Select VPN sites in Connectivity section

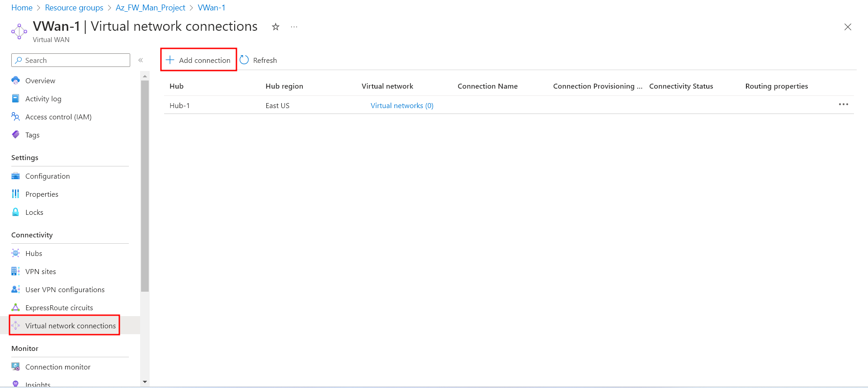tap(41, 271)
